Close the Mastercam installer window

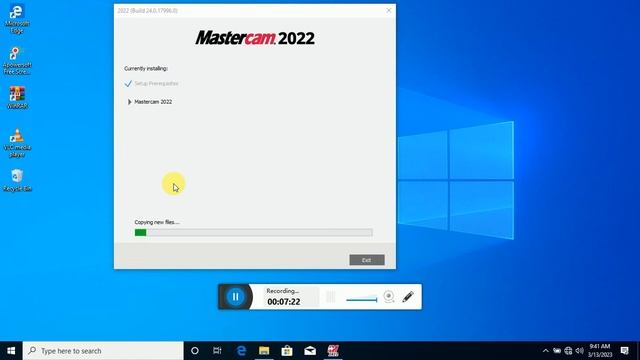point(389,11)
